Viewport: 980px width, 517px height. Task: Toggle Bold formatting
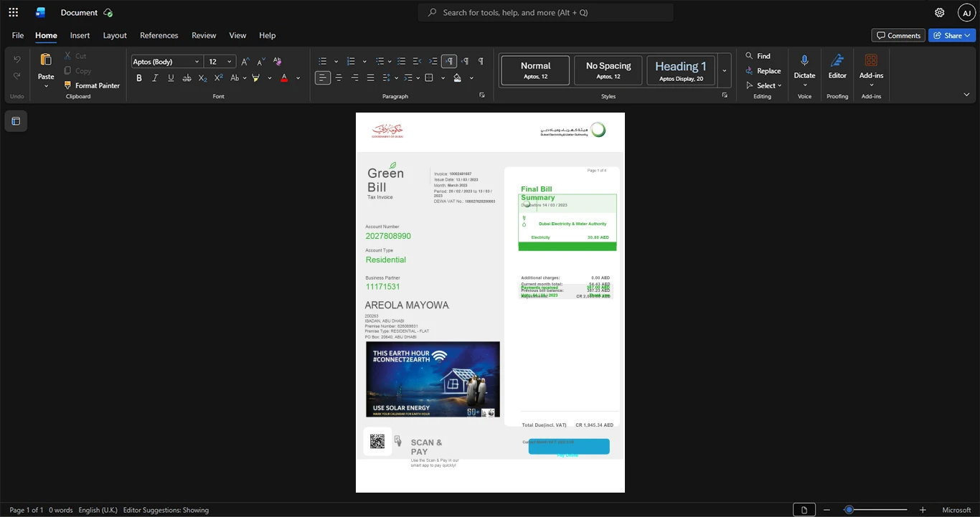tap(139, 77)
